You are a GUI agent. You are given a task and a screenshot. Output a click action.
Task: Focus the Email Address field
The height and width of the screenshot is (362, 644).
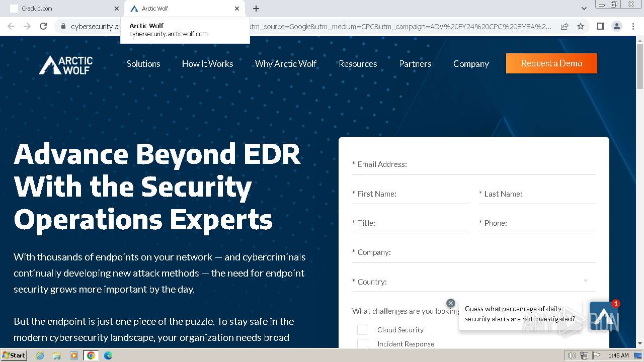point(474,164)
